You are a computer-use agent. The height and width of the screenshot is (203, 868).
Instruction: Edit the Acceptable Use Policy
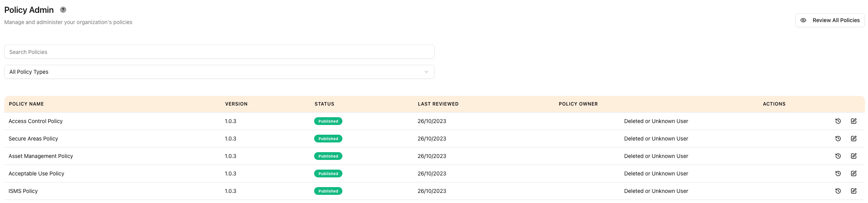tap(854, 174)
